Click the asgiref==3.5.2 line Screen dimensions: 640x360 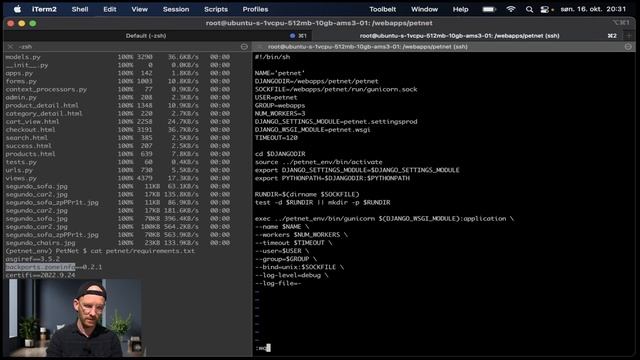click(x=33, y=259)
